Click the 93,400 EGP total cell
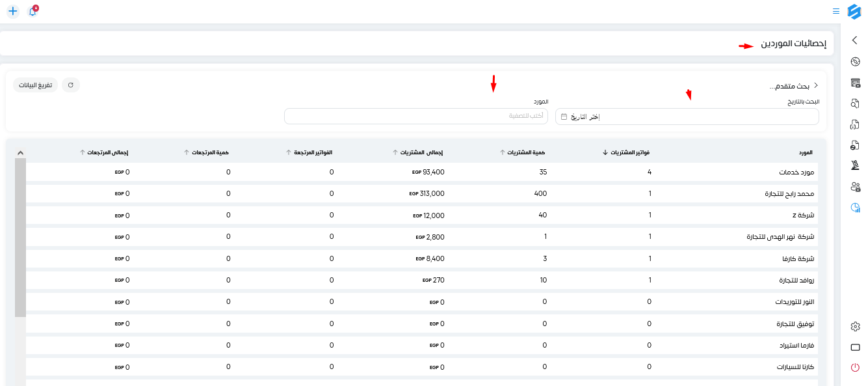Screen dimensions: 868x386 pos(428,172)
